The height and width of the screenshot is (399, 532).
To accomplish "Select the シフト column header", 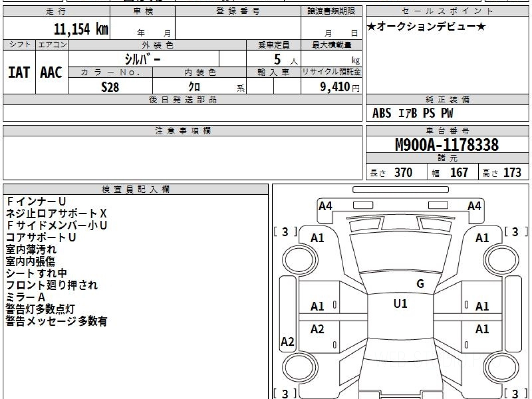I will (19, 44).
